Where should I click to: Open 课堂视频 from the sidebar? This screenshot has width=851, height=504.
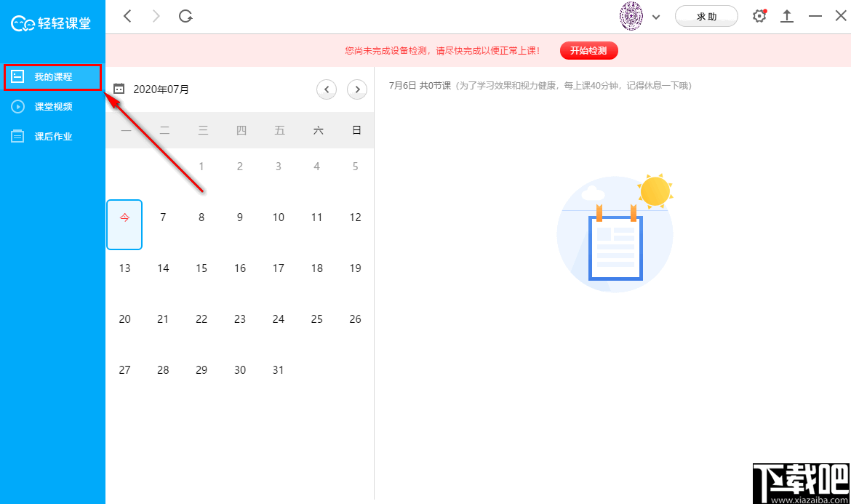(51, 106)
